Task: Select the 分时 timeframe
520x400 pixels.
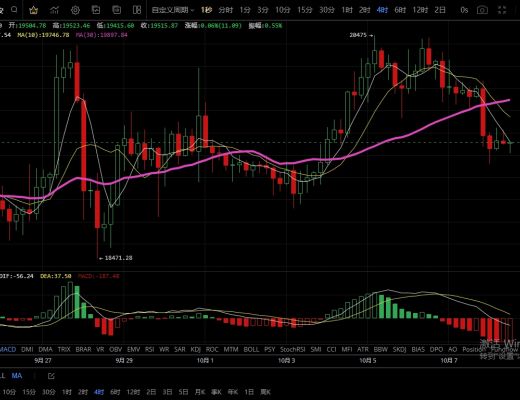Action: tap(226, 10)
